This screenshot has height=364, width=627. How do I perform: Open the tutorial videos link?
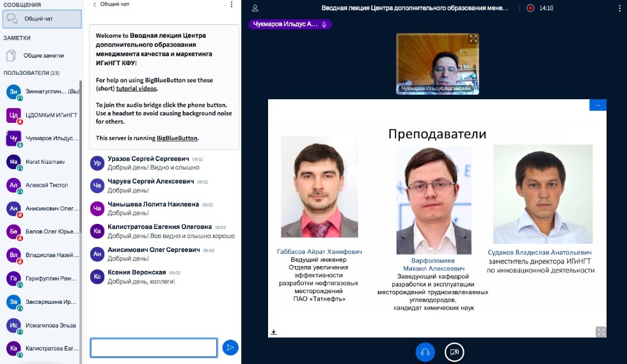coord(136,88)
